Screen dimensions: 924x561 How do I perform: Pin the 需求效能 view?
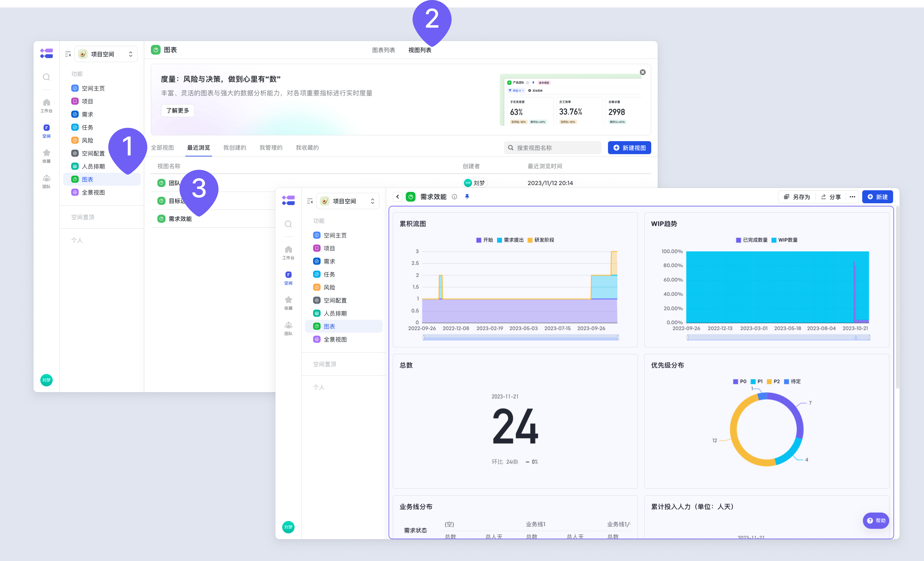click(x=467, y=196)
